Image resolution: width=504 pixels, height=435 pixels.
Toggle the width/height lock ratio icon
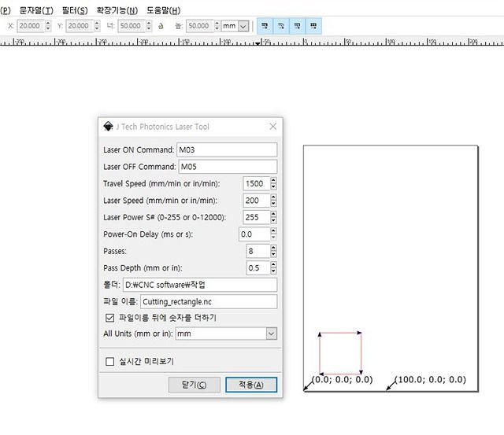pos(161,26)
